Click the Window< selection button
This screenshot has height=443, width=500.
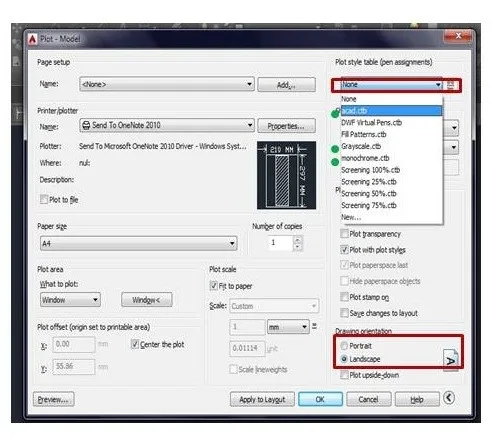(x=147, y=300)
